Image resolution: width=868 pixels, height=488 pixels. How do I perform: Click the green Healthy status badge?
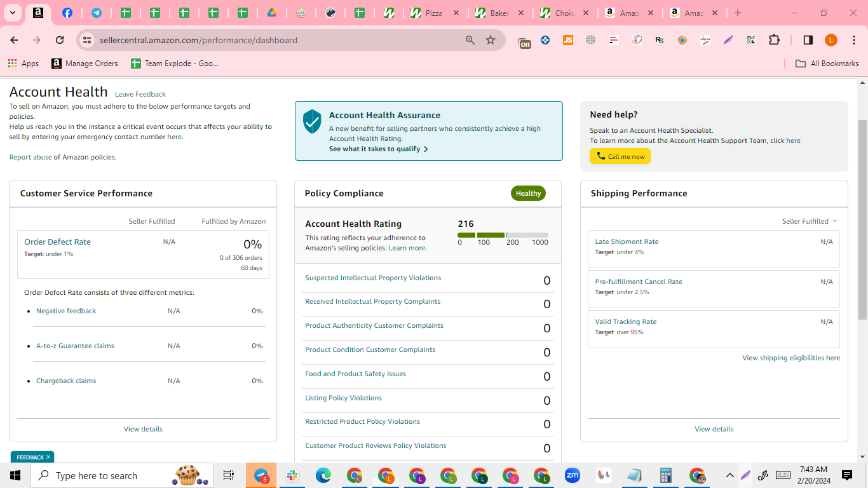528,193
